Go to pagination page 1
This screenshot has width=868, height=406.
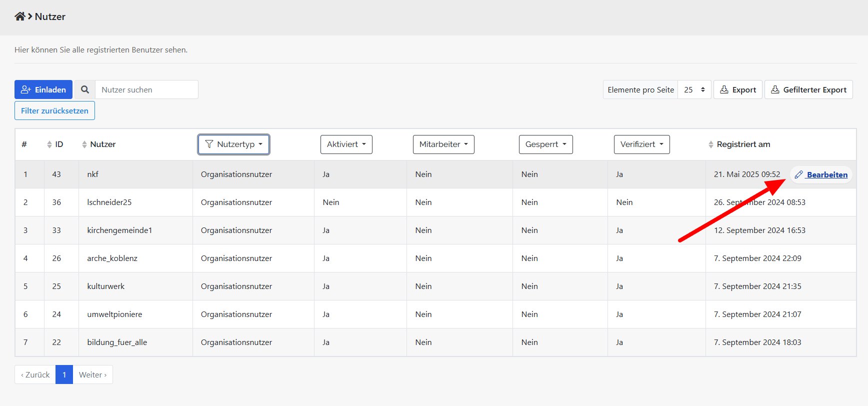click(x=64, y=374)
